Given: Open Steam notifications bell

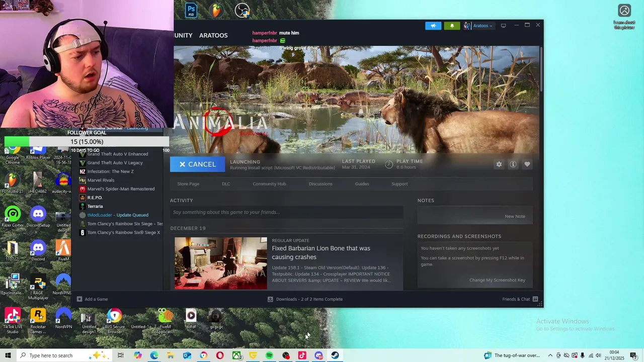Looking at the screenshot, I should (452, 26).
